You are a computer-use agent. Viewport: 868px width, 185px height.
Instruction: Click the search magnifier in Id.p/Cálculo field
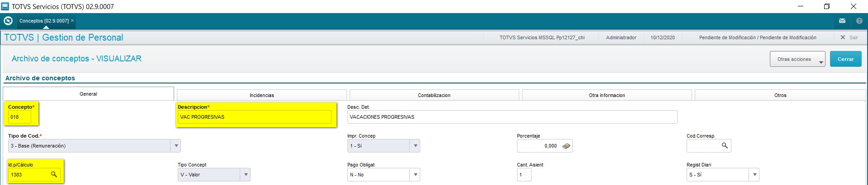tap(54, 174)
